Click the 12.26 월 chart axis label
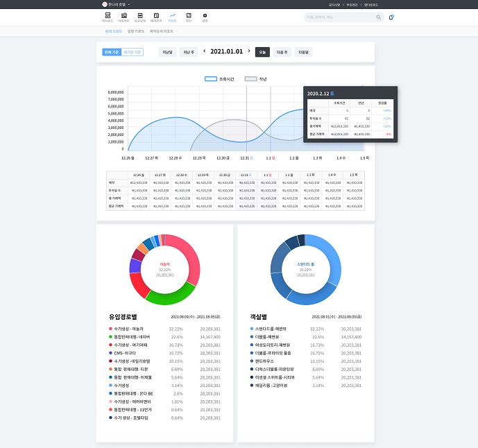Screen dimensions: 478x448 click(128, 158)
